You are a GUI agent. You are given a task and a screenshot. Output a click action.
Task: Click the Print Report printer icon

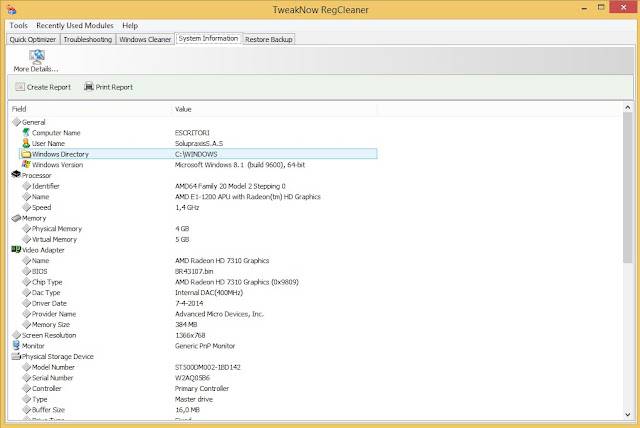89,86
